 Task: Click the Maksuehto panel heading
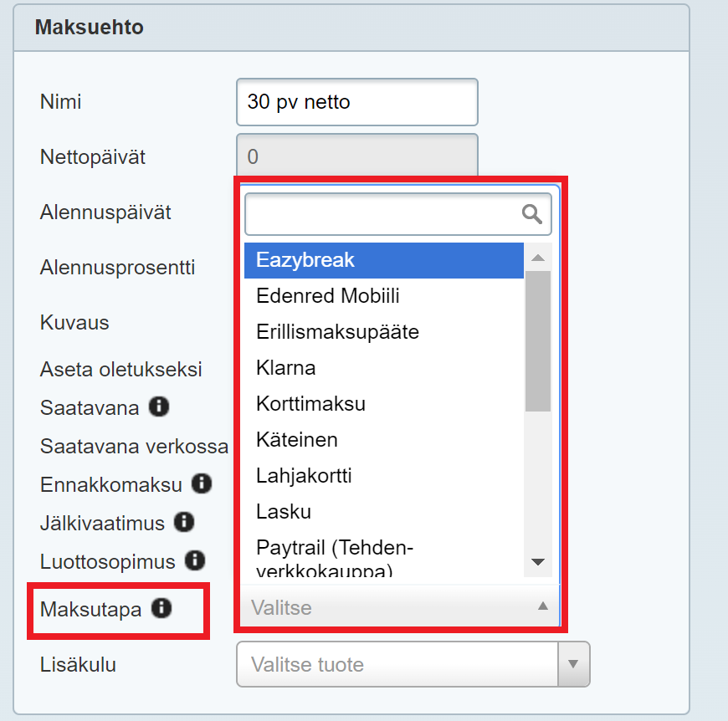point(90,28)
